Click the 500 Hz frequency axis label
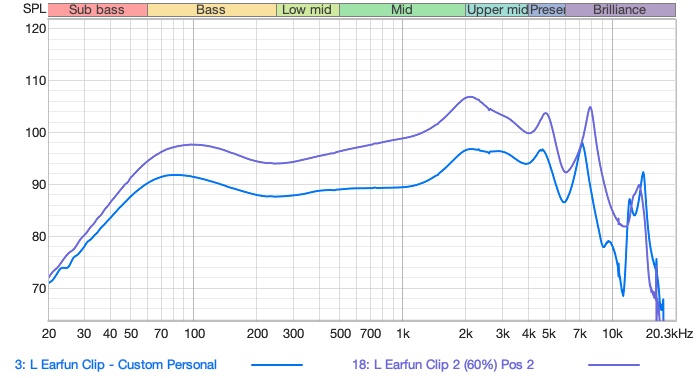 tap(340, 333)
